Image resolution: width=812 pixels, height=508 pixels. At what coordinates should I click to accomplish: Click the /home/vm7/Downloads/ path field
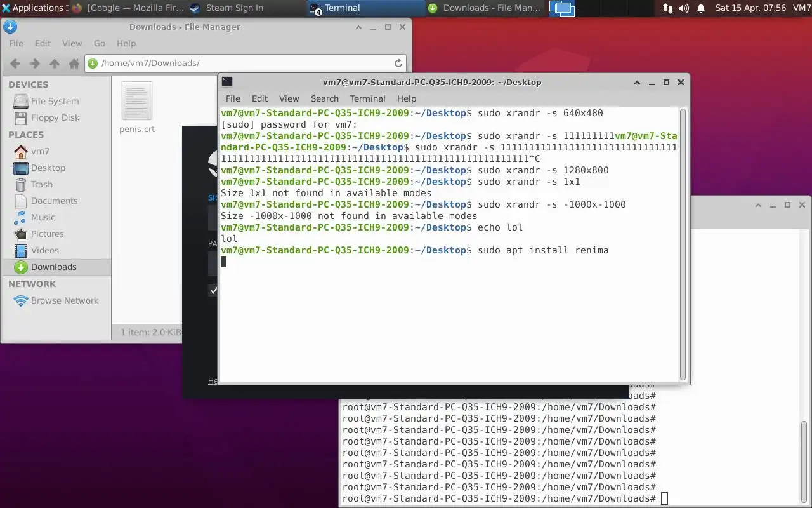point(246,63)
